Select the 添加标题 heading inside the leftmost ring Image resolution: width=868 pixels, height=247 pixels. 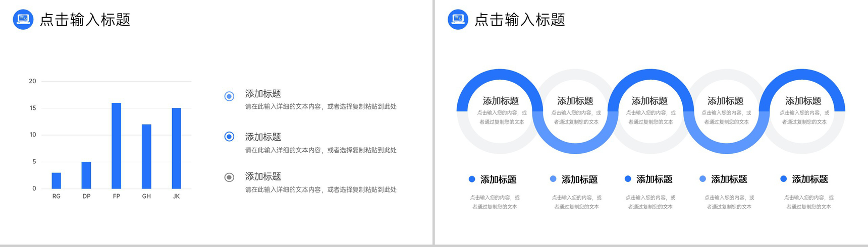(x=501, y=101)
